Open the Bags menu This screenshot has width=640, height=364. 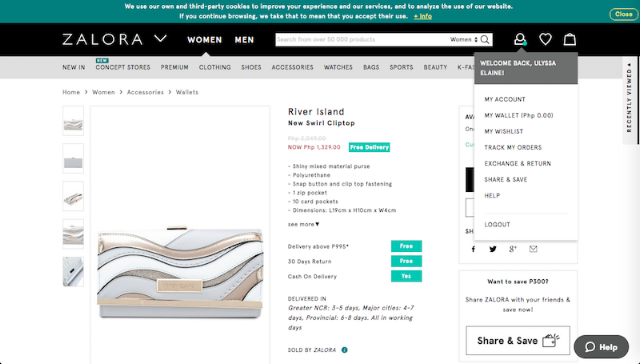(371, 67)
